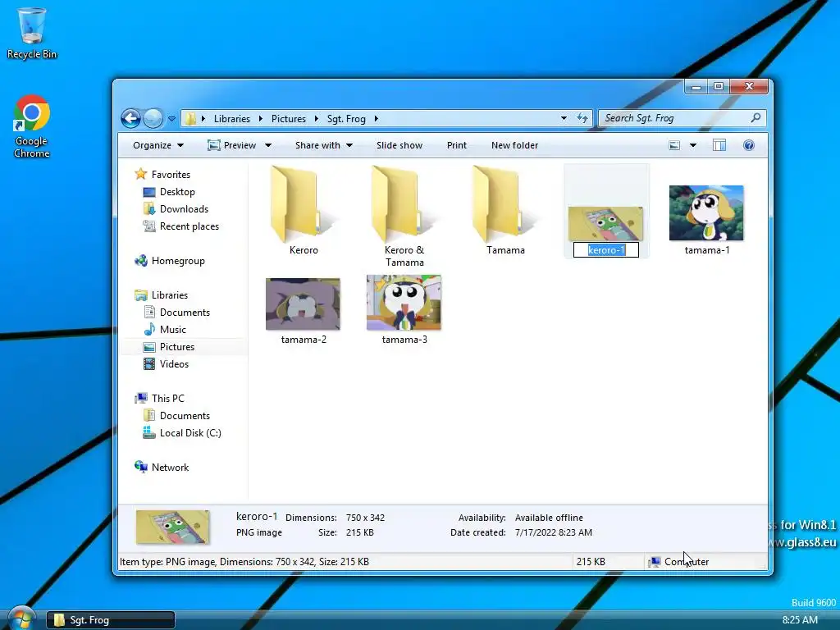This screenshot has width=840, height=630.
Task: Start the Slide show
Action: point(399,145)
